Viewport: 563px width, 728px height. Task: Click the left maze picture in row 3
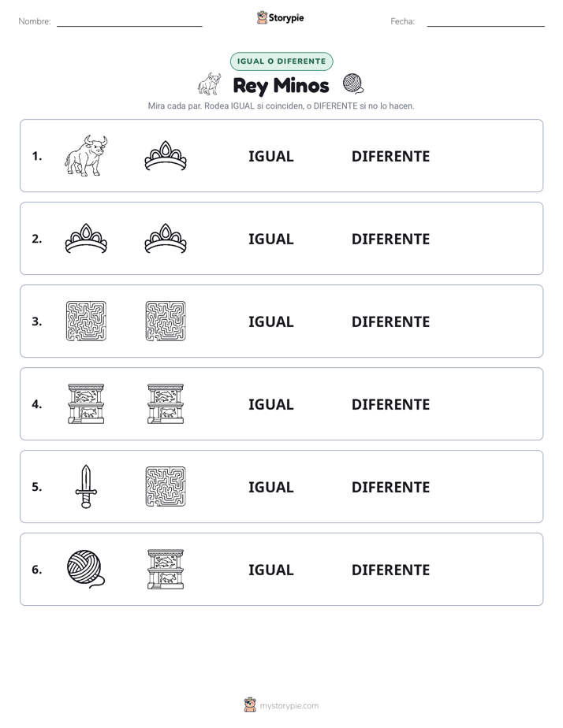pyautogui.click(x=86, y=321)
